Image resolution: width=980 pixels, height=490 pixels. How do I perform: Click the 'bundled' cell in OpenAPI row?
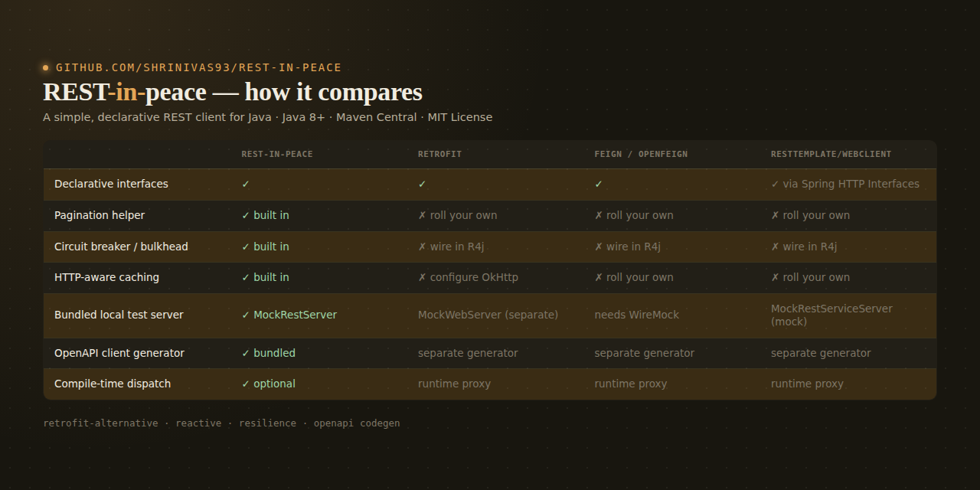click(x=269, y=353)
